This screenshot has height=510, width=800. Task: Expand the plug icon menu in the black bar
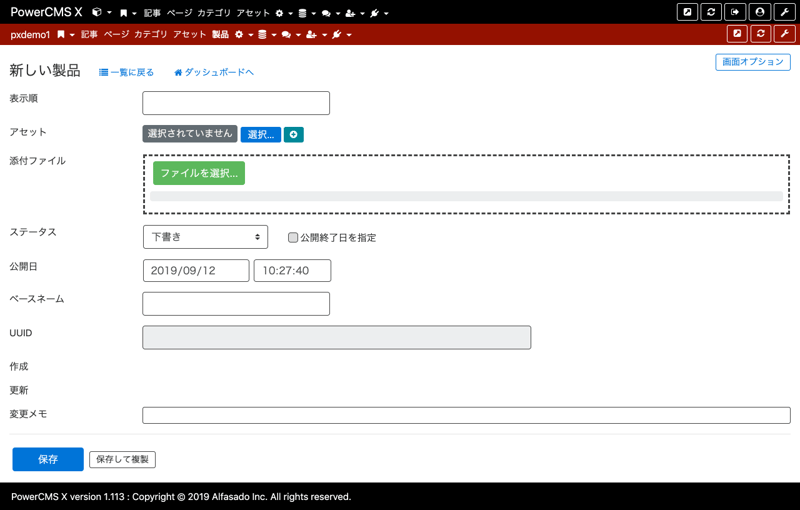[x=378, y=13]
